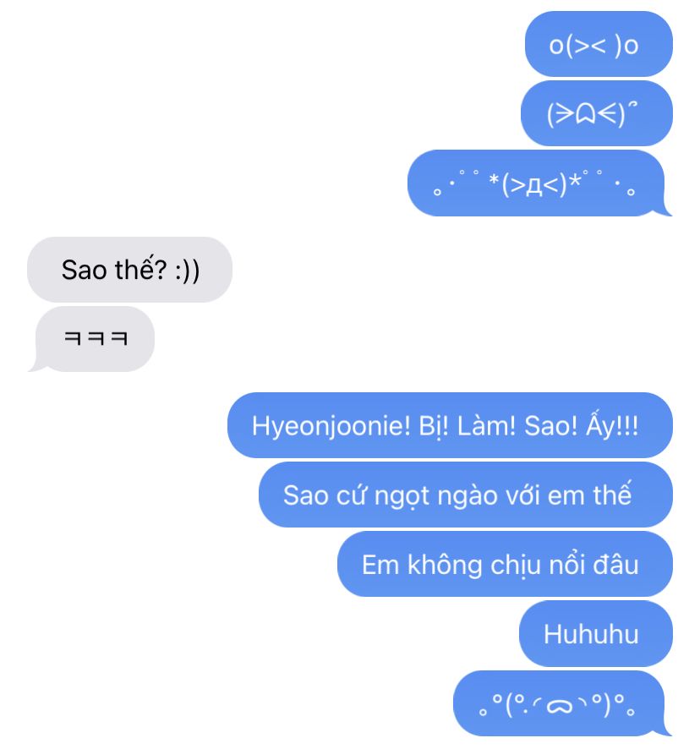The image size is (700, 749).
Task: Click the gray 'Sao thế? :))' message
Action: click(x=129, y=270)
